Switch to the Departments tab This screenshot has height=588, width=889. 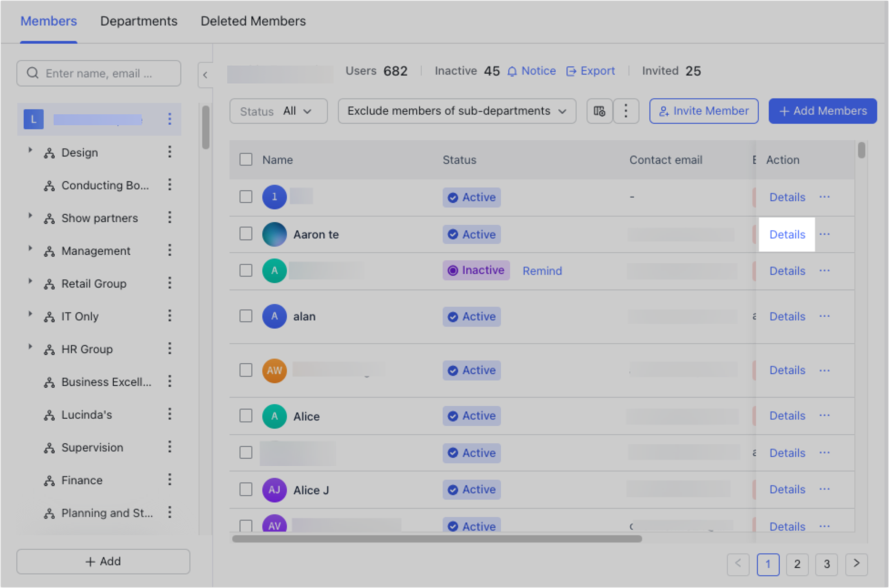[139, 21]
